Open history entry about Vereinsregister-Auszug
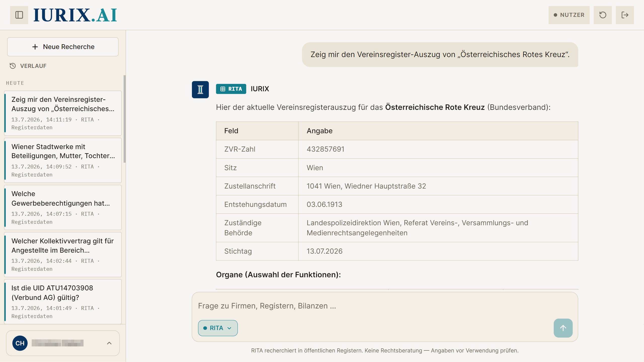This screenshot has width=644, height=362. [x=63, y=113]
